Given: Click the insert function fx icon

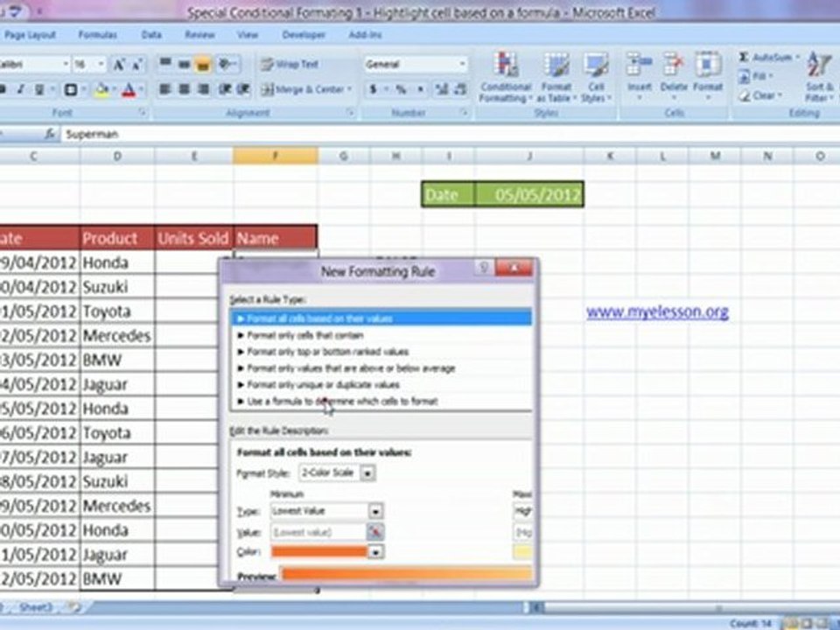Looking at the screenshot, I should tap(50, 135).
